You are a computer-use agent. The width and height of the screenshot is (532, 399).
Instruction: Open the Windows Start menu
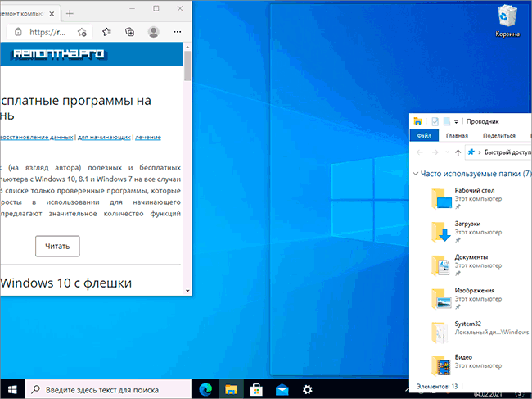click(12, 389)
